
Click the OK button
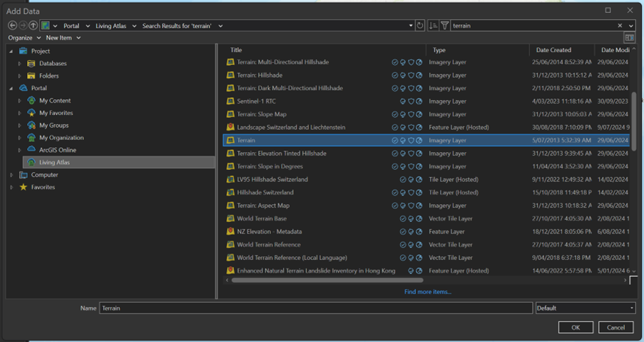pos(576,327)
